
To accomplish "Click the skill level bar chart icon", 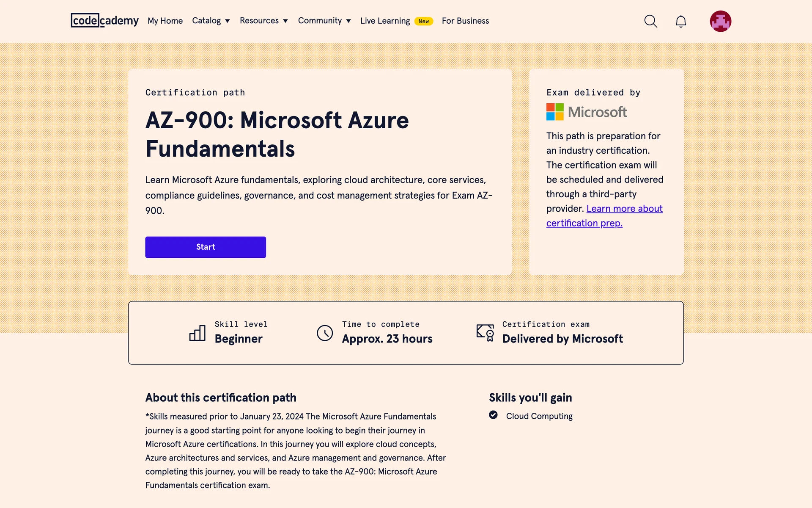I will tap(198, 333).
